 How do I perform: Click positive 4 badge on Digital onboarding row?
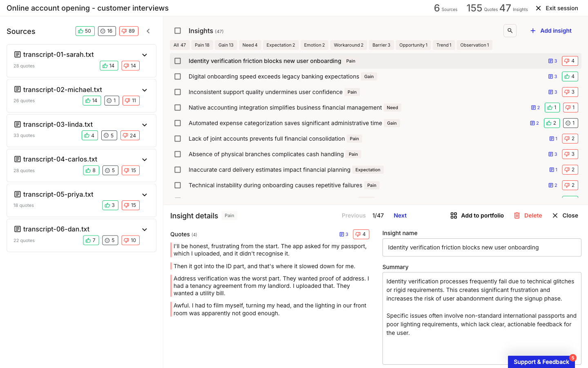[x=570, y=76]
